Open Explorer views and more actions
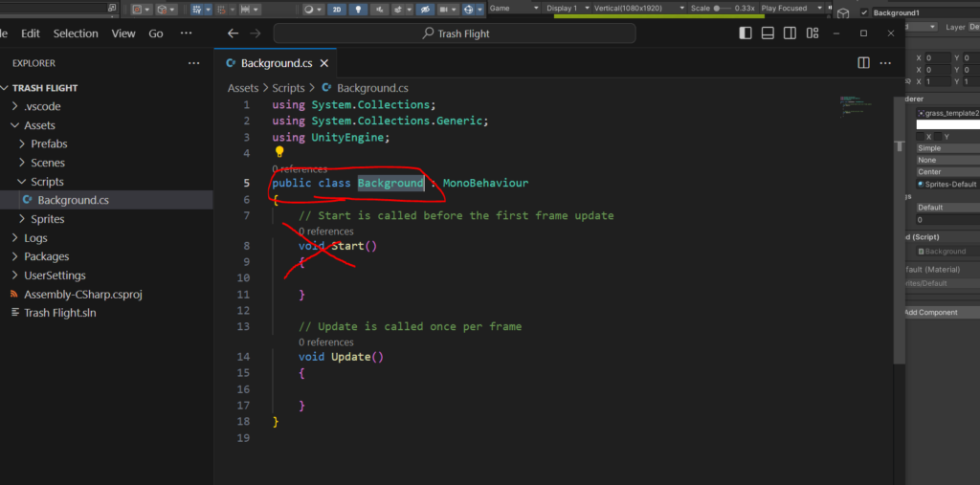 (x=194, y=63)
